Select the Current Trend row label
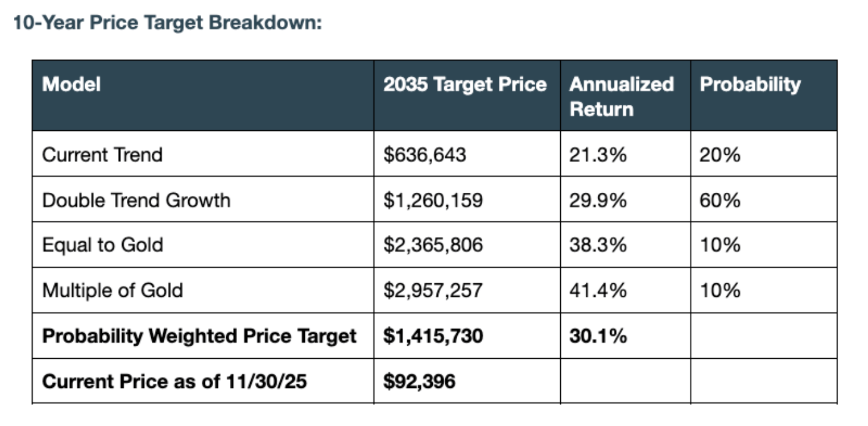The image size is (868, 426). (x=102, y=155)
